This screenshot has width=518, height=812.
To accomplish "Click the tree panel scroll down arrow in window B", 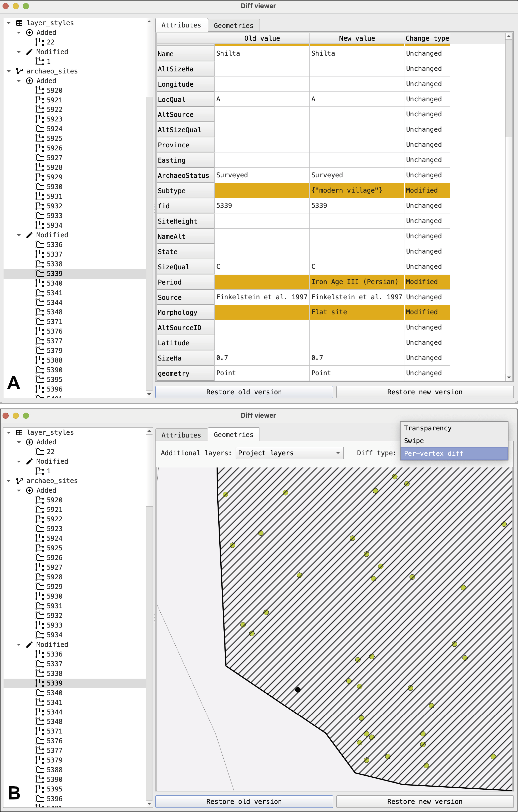I will point(149,804).
